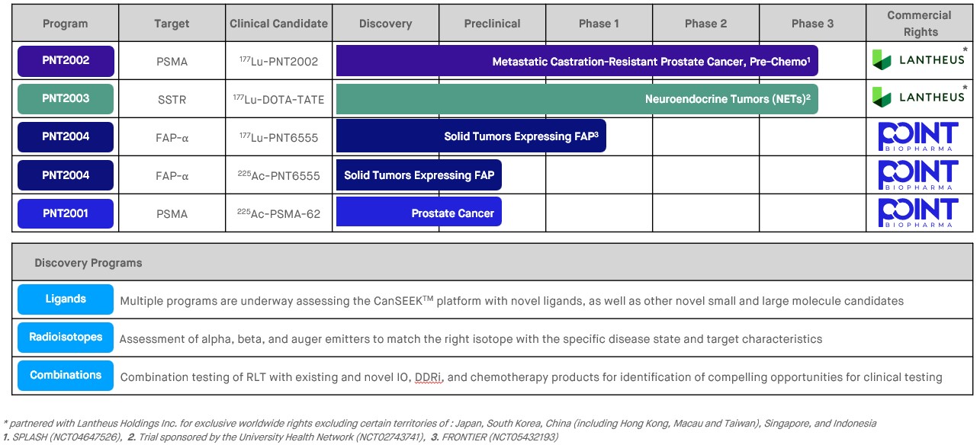Click the Phase 3 column header

click(812, 24)
